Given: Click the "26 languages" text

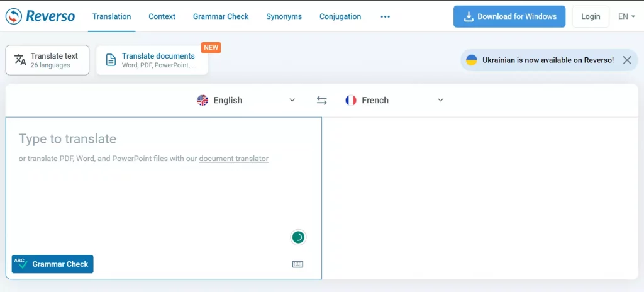Looking at the screenshot, I should [50, 65].
